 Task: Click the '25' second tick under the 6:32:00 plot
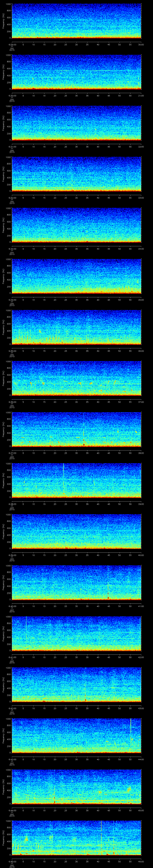tap(66, 197)
